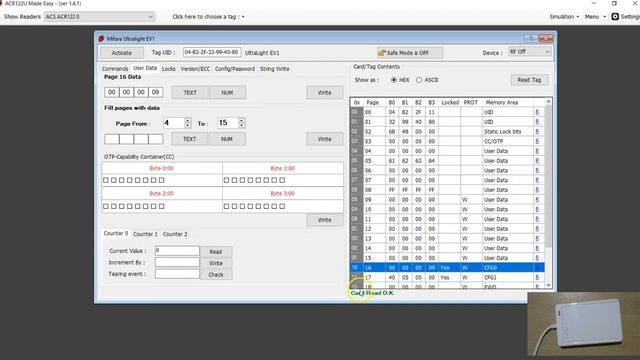
Task: Click the R link for CC/OTP page 03
Action: (x=537, y=141)
